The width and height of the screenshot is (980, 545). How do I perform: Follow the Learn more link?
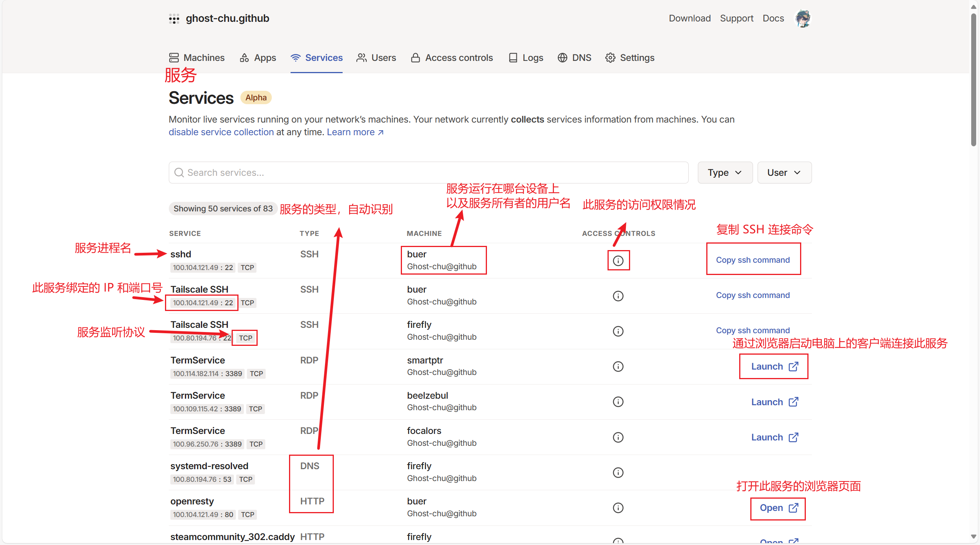pyautogui.click(x=355, y=132)
